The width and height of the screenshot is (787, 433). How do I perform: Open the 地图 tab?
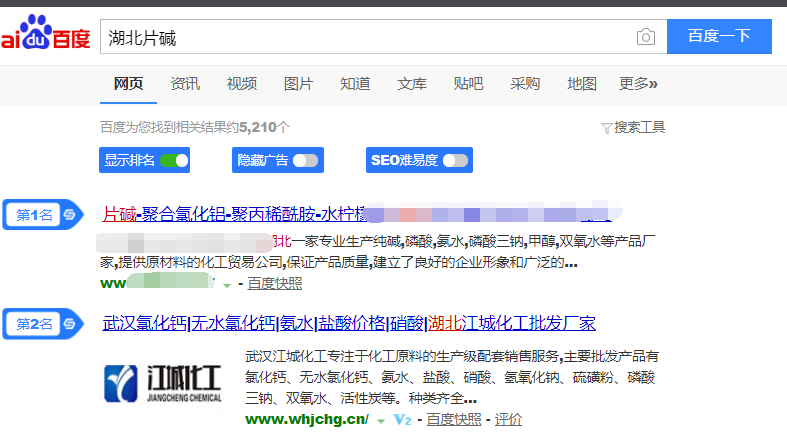pos(582,83)
